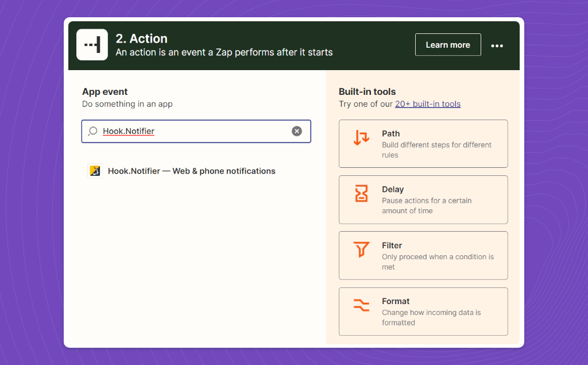Click the Format wave icon
The image size is (588, 365).
point(361,305)
